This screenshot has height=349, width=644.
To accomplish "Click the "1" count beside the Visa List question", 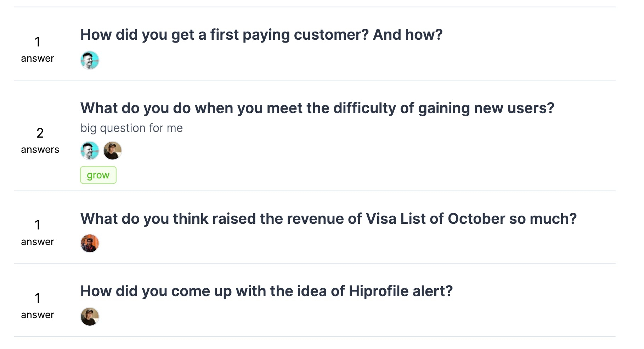I will [38, 225].
